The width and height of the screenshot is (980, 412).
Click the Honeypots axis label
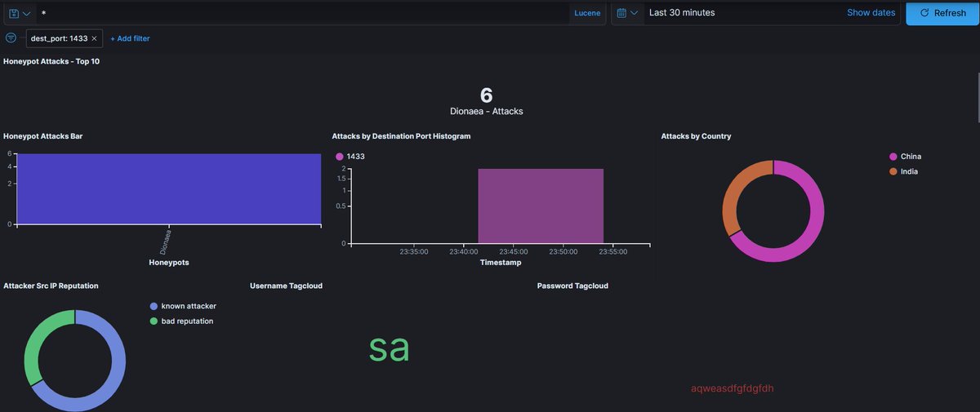(169, 263)
